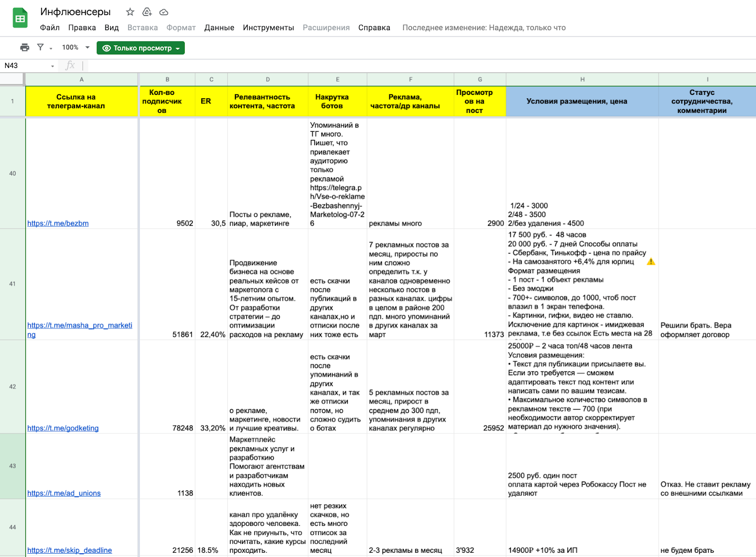The height and width of the screenshot is (557, 756).
Task: Open the Правка menu
Action: point(82,27)
